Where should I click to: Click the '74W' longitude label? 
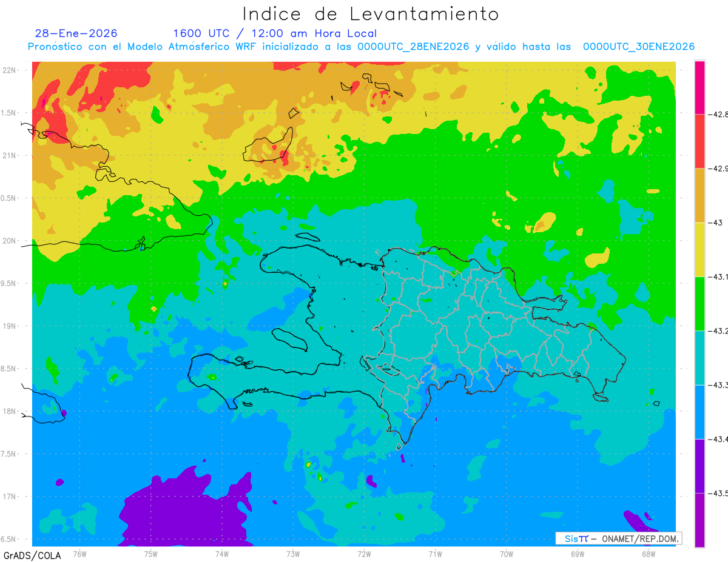(x=222, y=554)
